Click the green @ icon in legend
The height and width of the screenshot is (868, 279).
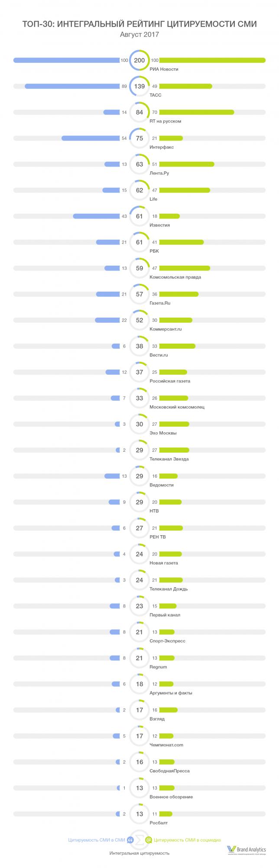click(149, 840)
